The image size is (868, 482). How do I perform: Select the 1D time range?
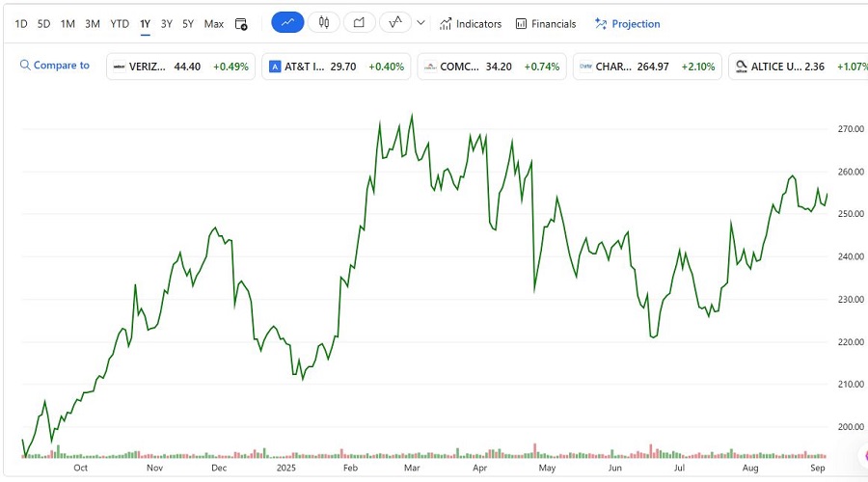click(21, 24)
